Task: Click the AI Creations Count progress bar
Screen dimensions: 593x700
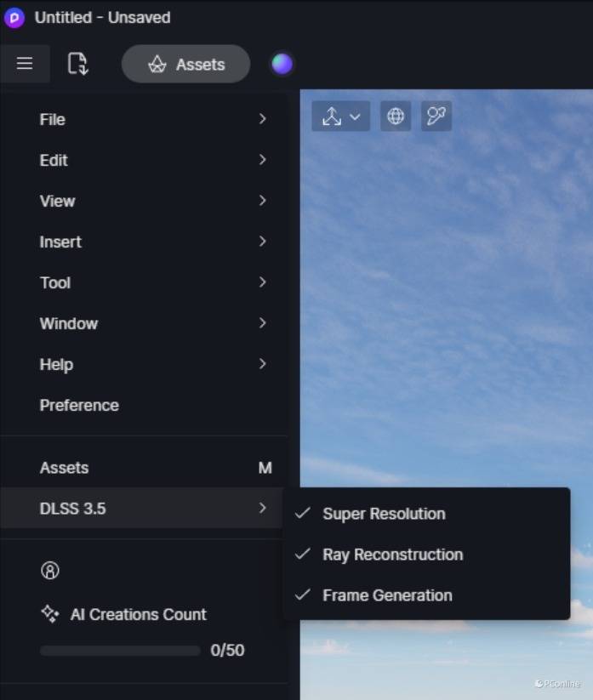Action: (x=120, y=651)
